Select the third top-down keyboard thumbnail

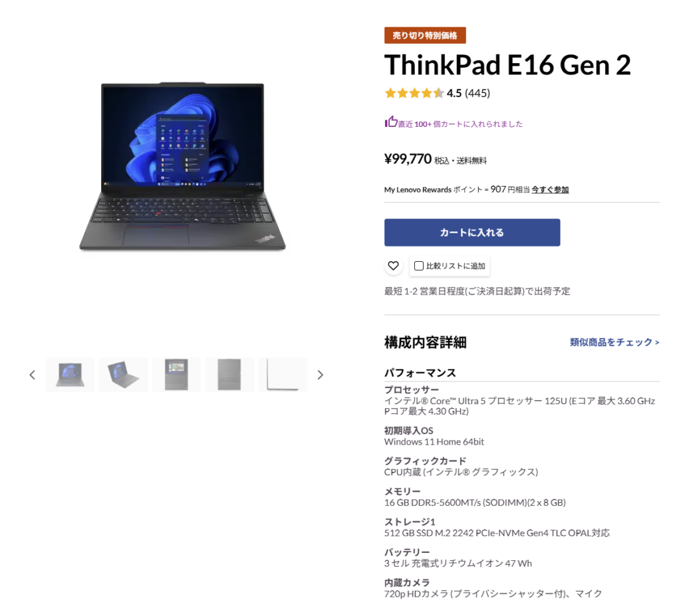pos(176,375)
